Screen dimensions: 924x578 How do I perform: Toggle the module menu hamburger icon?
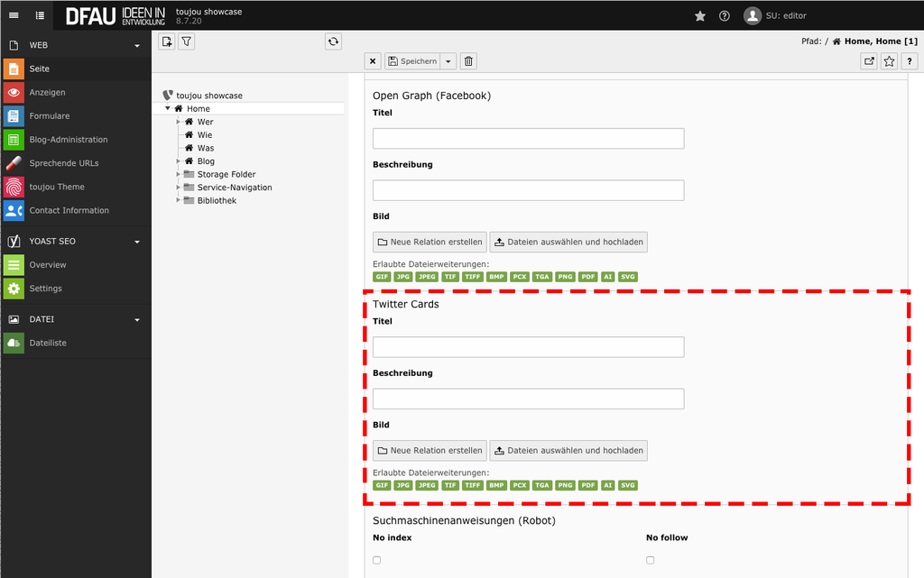(x=14, y=16)
